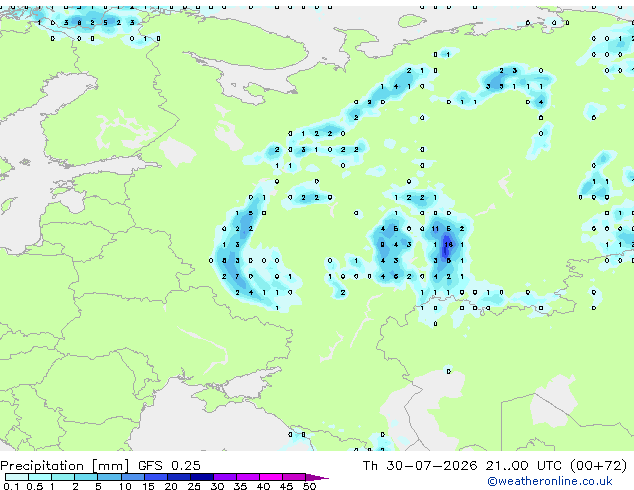Click the legend label '0.5'
Screen dimensions: 634x490
34,486
